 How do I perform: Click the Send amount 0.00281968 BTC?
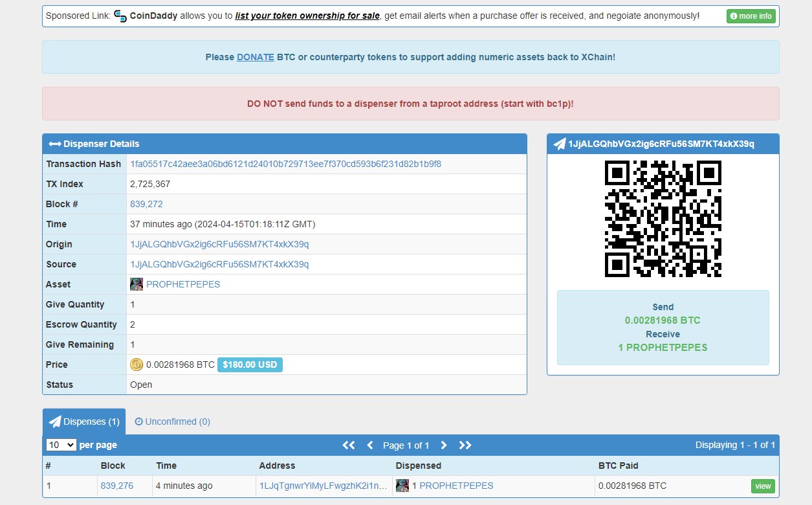pyautogui.click(x=663, y=320)
